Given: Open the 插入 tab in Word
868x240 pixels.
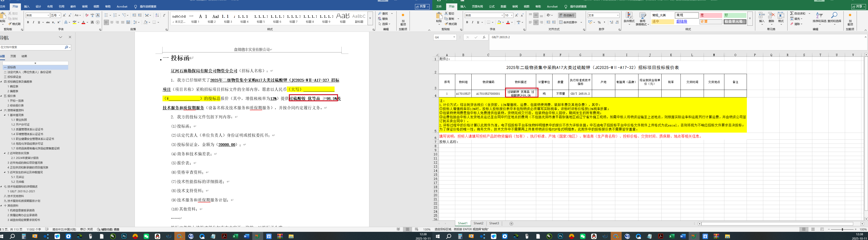Looking at the screenshot, I should click(27, 6).
